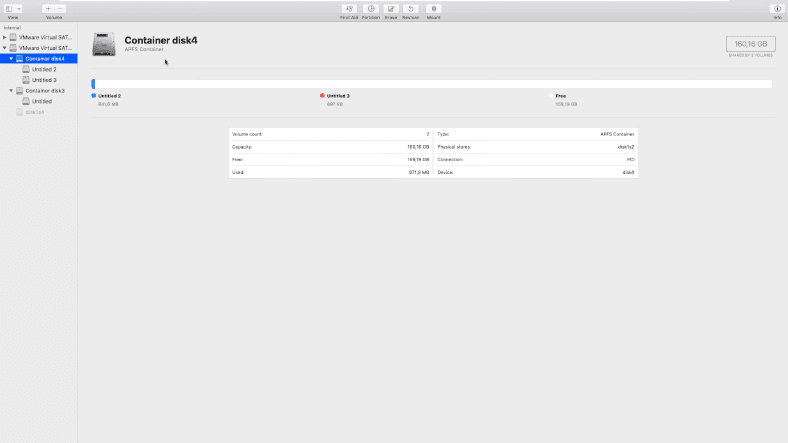Click the Physical stores row label

(454, 147)
